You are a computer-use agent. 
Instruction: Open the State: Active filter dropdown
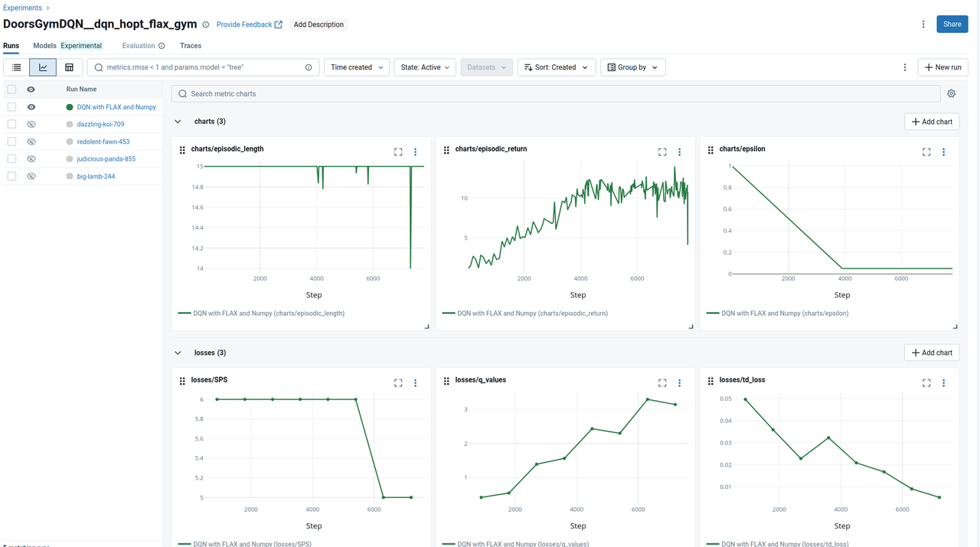[425, 67]
